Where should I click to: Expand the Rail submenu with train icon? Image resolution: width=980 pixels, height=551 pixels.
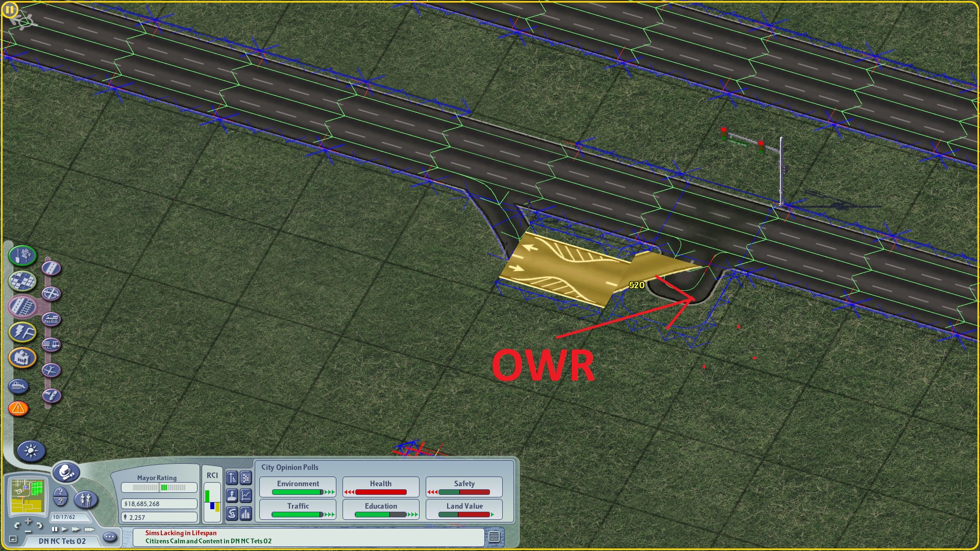click(51, 319)
